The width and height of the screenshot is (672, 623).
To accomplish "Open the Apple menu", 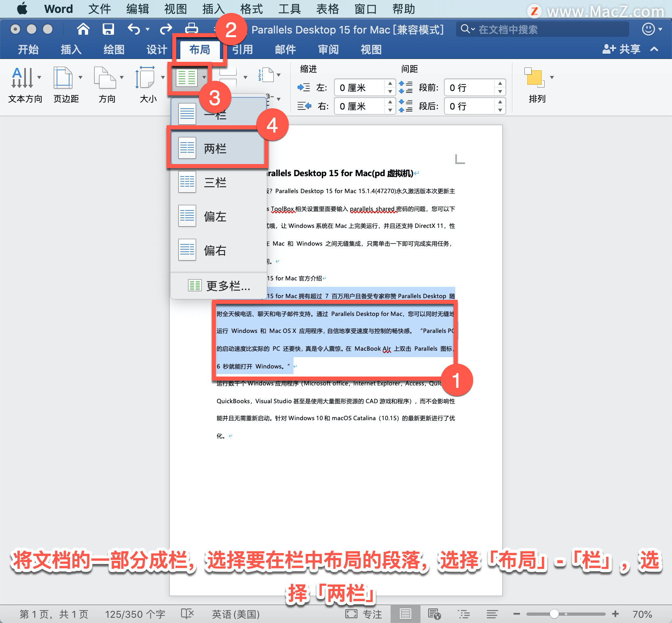I will pos(22,8).
